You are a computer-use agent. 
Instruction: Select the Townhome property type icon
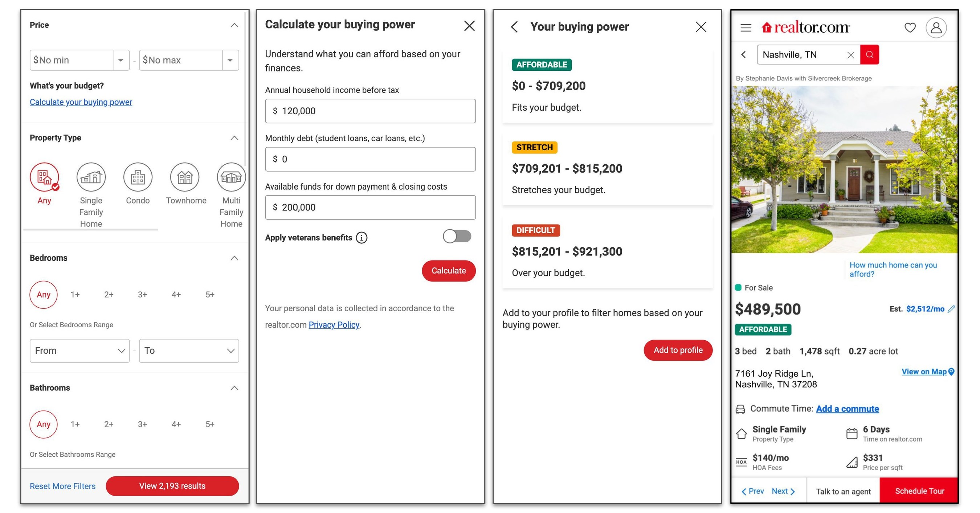click(x=185, y=176)
